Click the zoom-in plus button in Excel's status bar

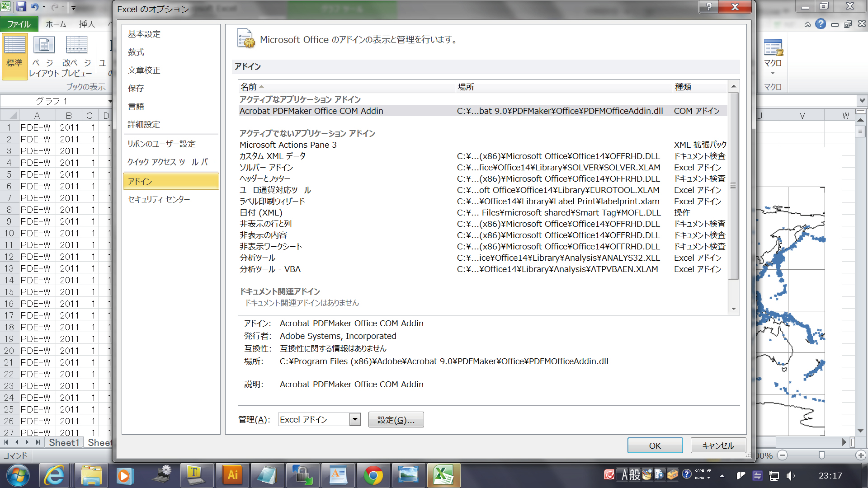coord(861,455)
